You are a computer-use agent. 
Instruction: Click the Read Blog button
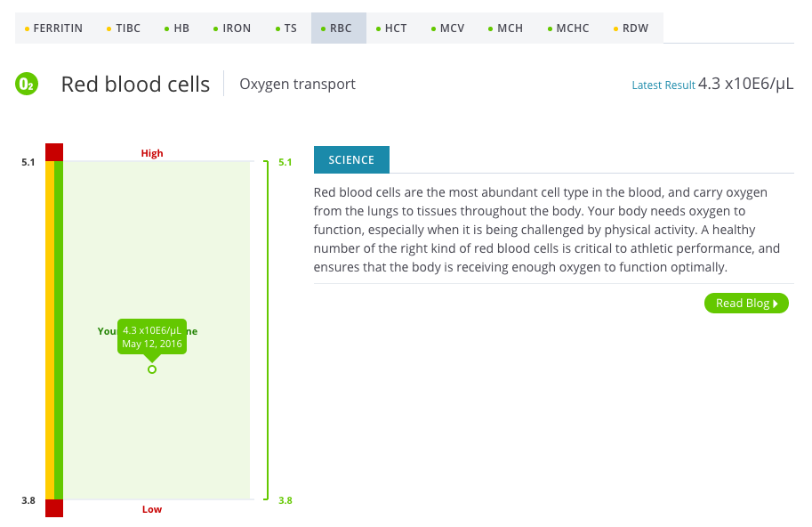point(745,303)
